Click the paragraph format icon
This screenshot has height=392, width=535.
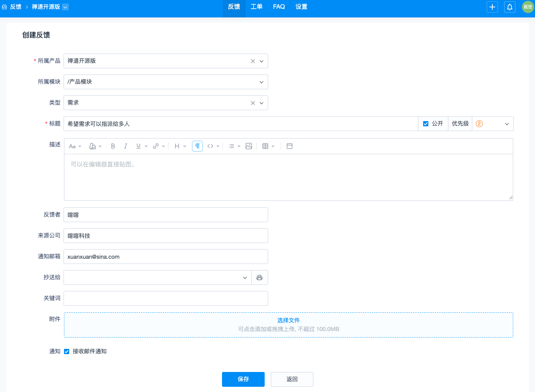tap(197, 146)
